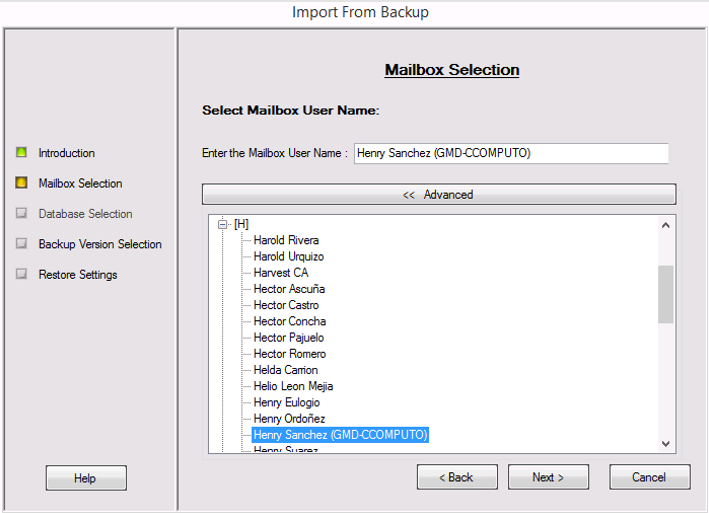Select Henry Eulogio mailbox
Image resolution: width=709 pixels, height=513 pixels.
tap(287, 403)
